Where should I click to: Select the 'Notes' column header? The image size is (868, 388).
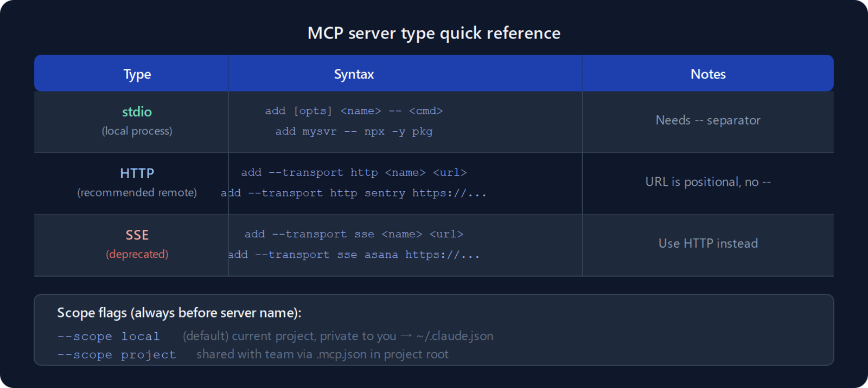coord(708,74)
